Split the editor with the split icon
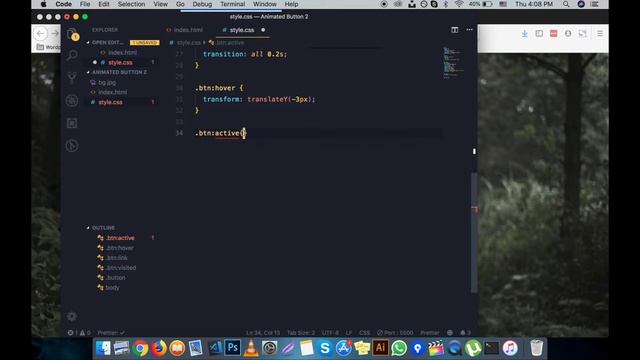 (x=455, y=30)
